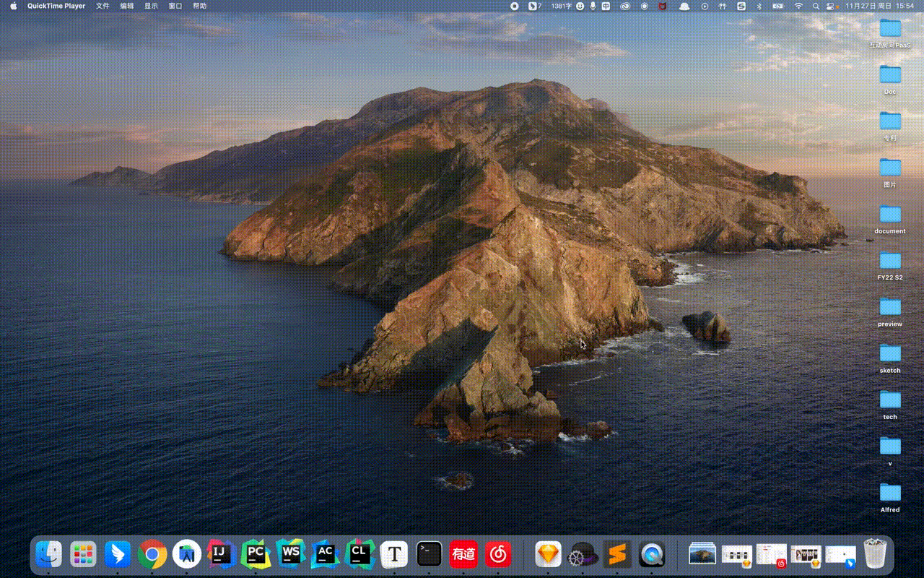The image size is (924, 578).
Task: Select the tech folder on desktop
Action: (x=890, y=405)
